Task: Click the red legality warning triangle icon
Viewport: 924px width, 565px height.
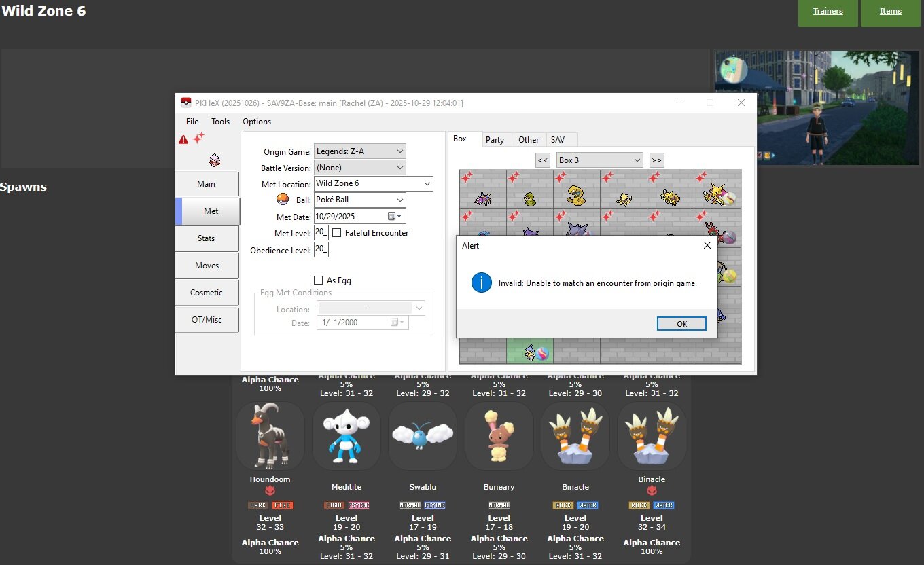Action: click(x=183, y=139)
